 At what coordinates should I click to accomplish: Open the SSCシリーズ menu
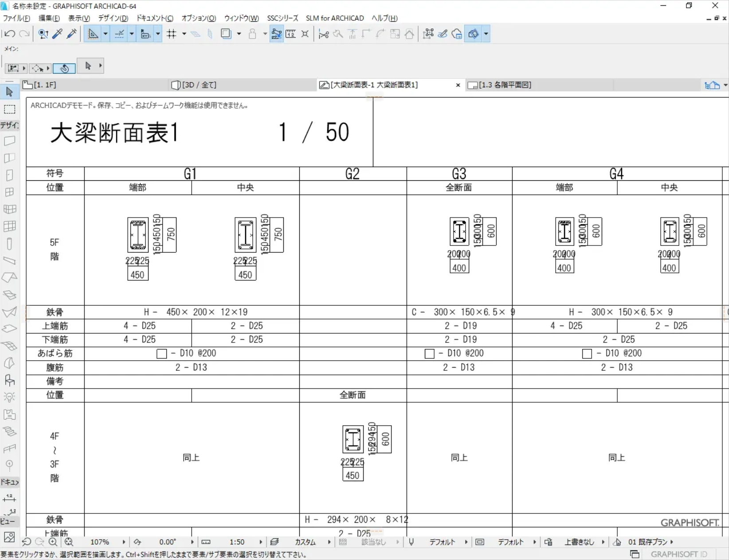click(282, 18)
